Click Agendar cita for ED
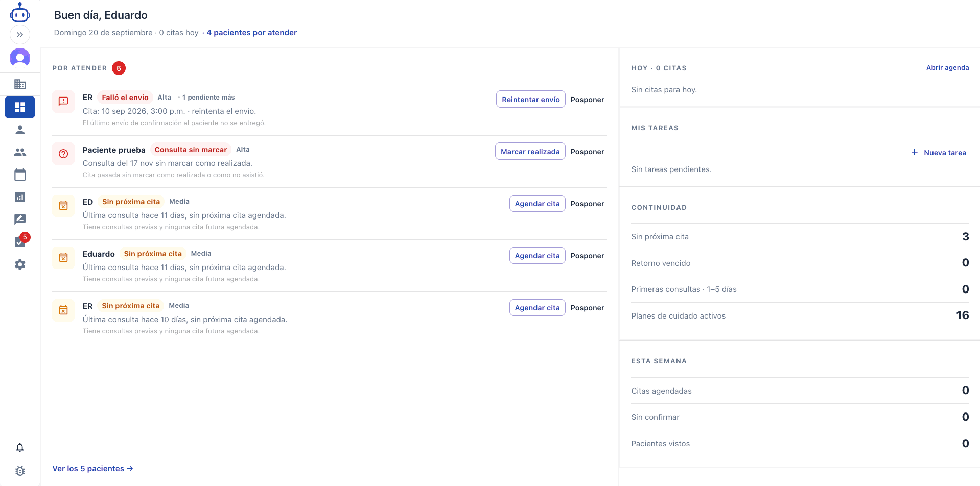Image resolution: width=980 pixels, height=486 pixels. coord(537,204)
